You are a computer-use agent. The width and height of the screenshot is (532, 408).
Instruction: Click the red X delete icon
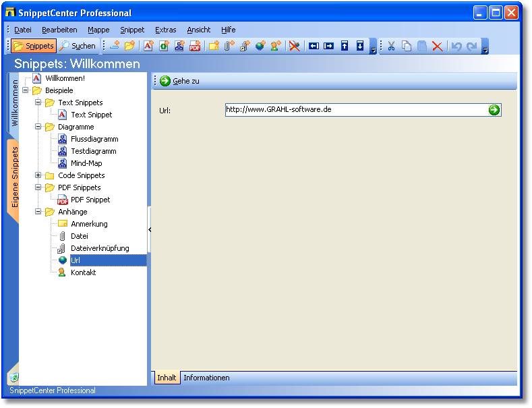(x=438, y=46)
